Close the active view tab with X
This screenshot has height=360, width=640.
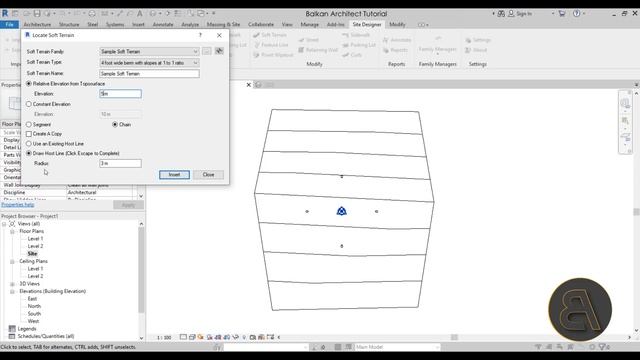pos(249,84)
